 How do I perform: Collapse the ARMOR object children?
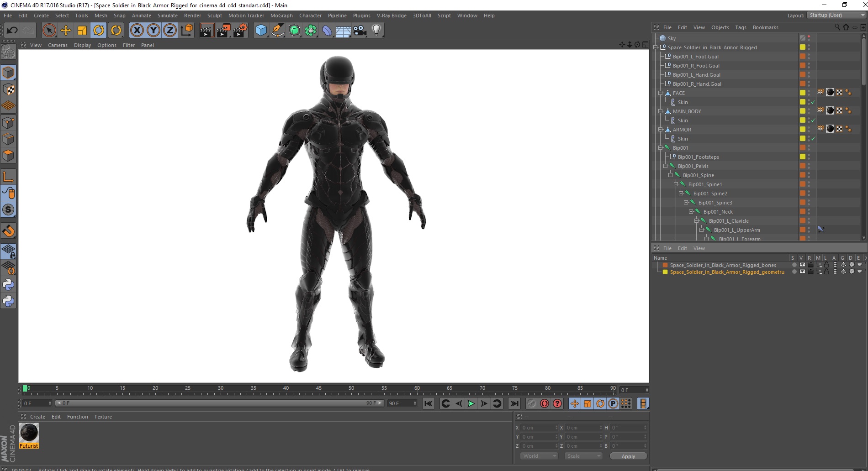661,129
